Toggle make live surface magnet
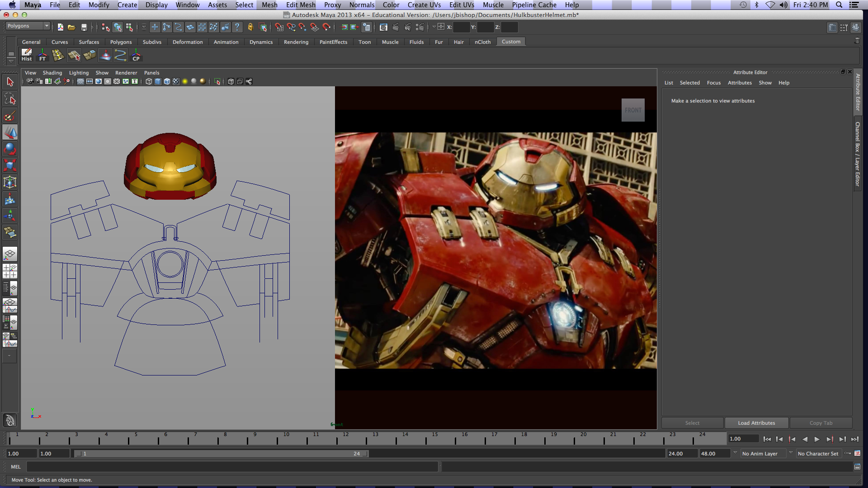Screen dimensions: 868x488 click(326, 28)
